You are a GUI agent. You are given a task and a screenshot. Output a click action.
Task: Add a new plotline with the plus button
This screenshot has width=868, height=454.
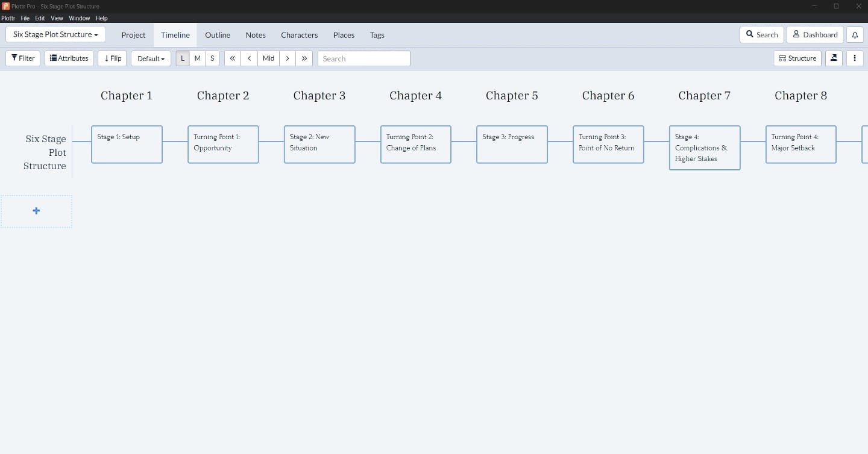[x=36, y=211]
